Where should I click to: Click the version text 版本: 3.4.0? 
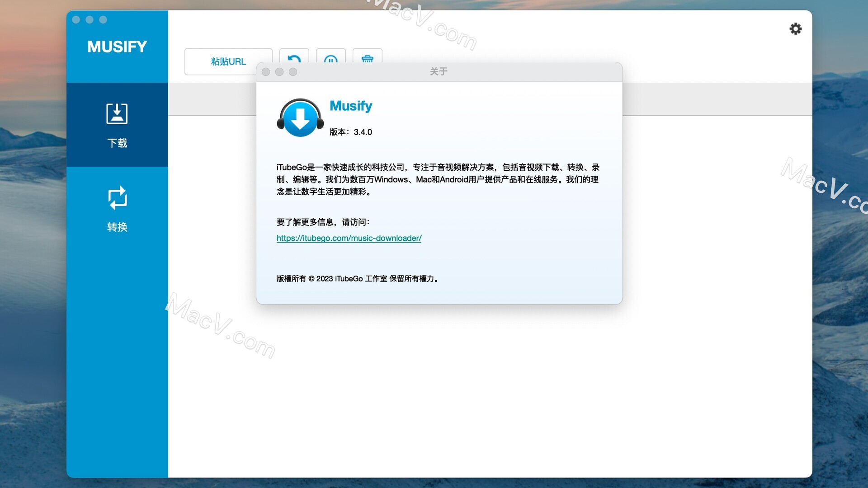click(x=351, y=132)
